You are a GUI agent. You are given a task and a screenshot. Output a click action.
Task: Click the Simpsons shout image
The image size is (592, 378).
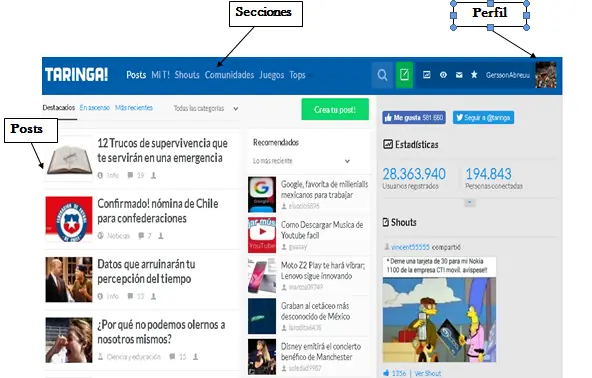[x=439, y=319]
